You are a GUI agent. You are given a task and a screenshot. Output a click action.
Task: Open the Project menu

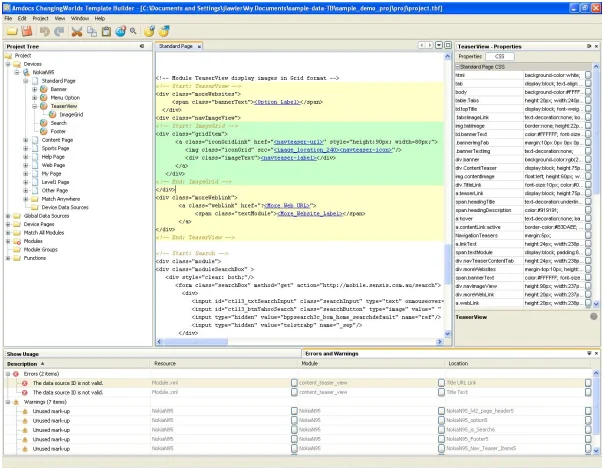(x=40, y=18)
